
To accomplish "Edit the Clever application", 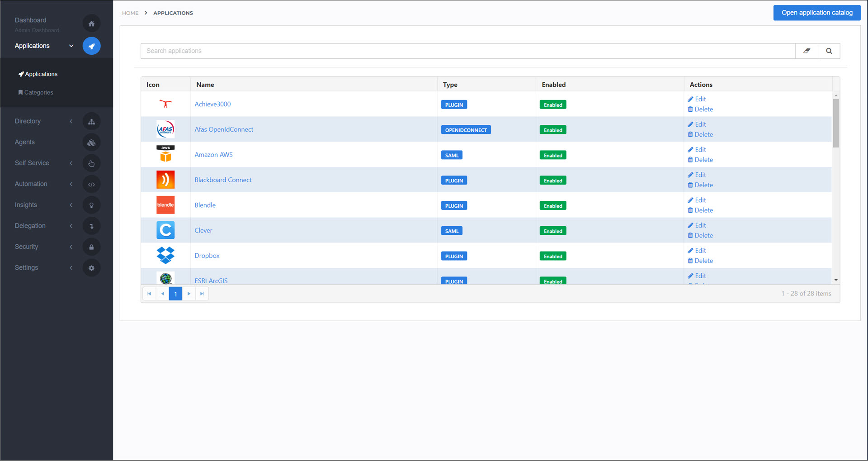I will point(697,225).
